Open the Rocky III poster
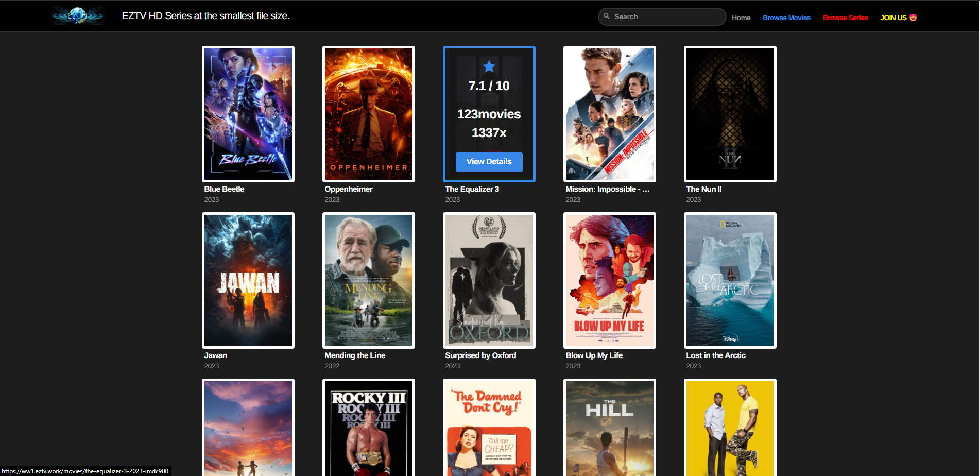Image resolution: width=980 pixels, height=476 pixels. pyautogui.click(x=369, y=428)
